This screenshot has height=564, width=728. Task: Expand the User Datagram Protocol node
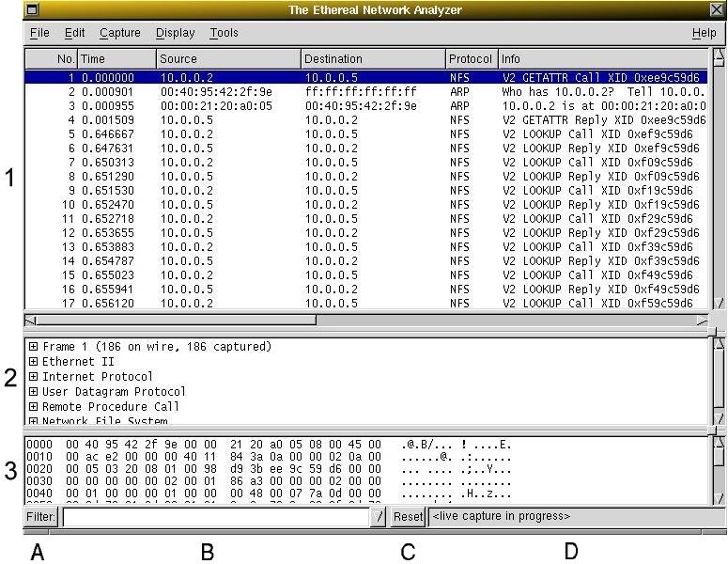click(33, 392)
